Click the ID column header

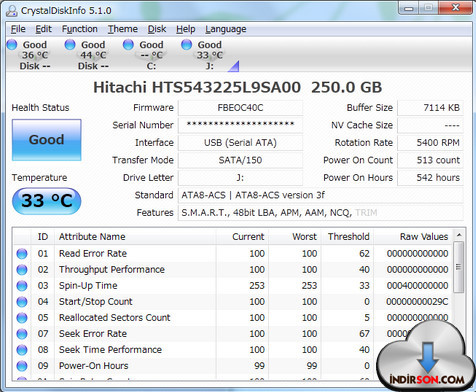tap(43, 237)
